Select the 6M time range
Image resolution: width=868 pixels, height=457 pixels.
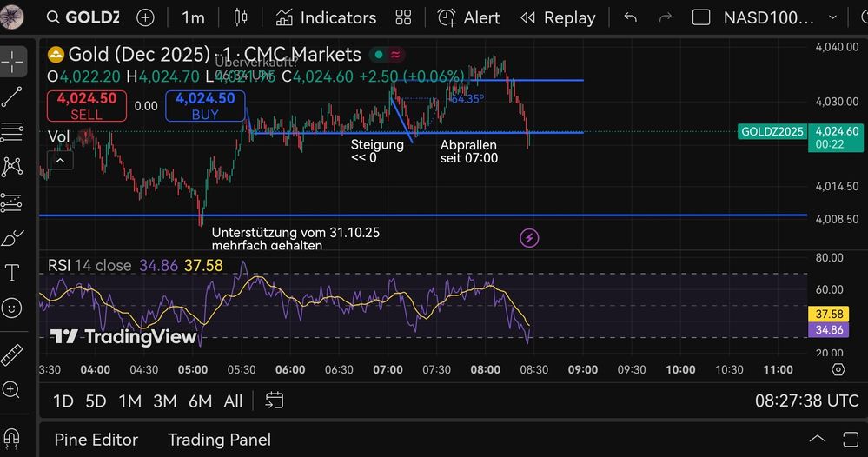pyautogui.click(x=200, y=401)
